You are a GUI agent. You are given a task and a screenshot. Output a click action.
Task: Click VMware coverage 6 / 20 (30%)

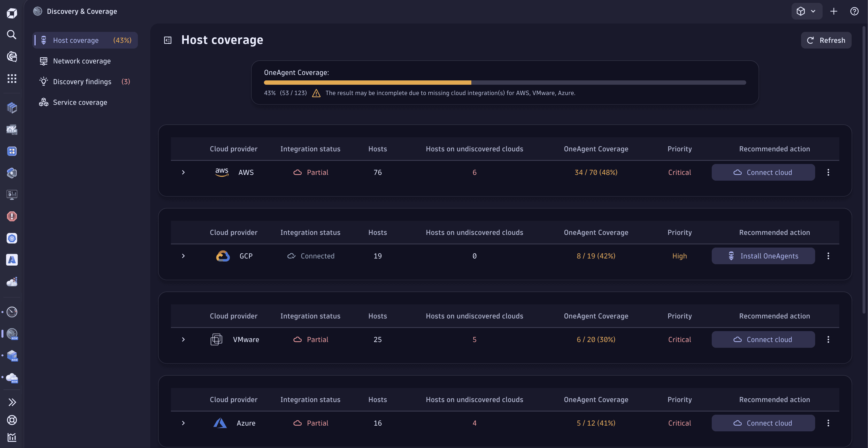pos(596,339)
